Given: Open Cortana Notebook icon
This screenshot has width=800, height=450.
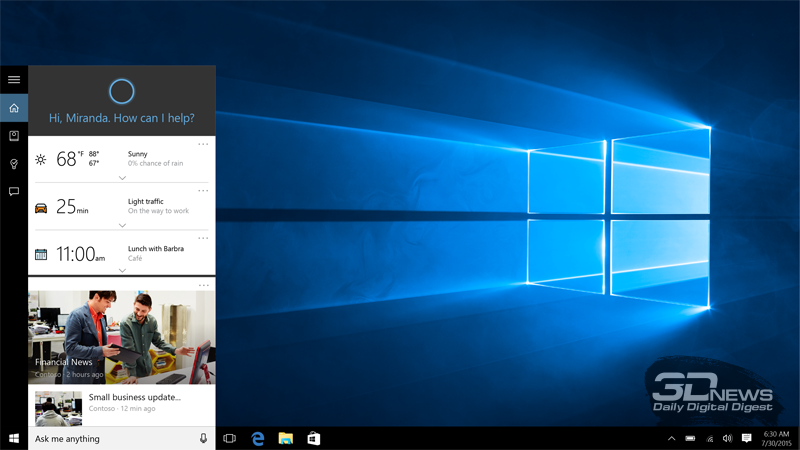Looking at the screenshot, I should coord(14,136).
